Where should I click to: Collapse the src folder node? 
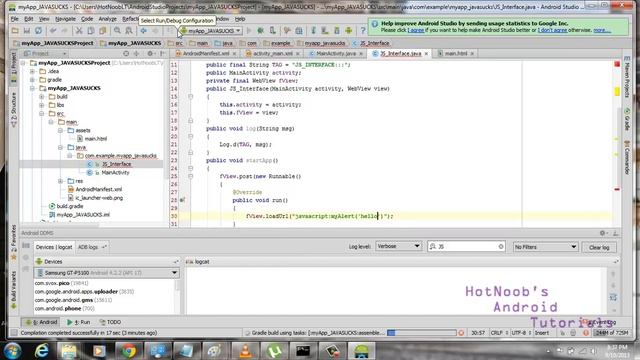coord(41,113)
